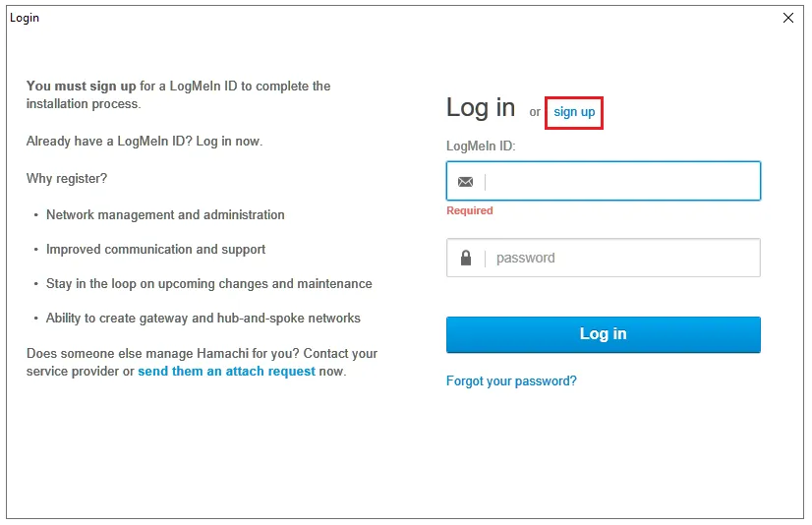Click the red 'Required' validation message
812x525 pixels.
[470, 210]
